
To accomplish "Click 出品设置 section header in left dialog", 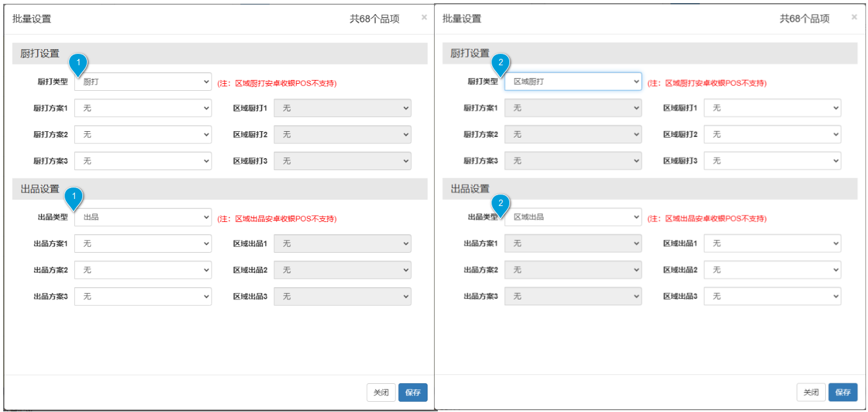I will pos(220,189).
